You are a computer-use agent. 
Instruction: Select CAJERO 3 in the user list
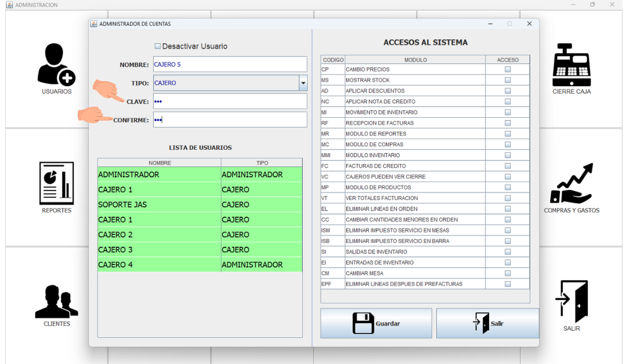pos(159,250)
